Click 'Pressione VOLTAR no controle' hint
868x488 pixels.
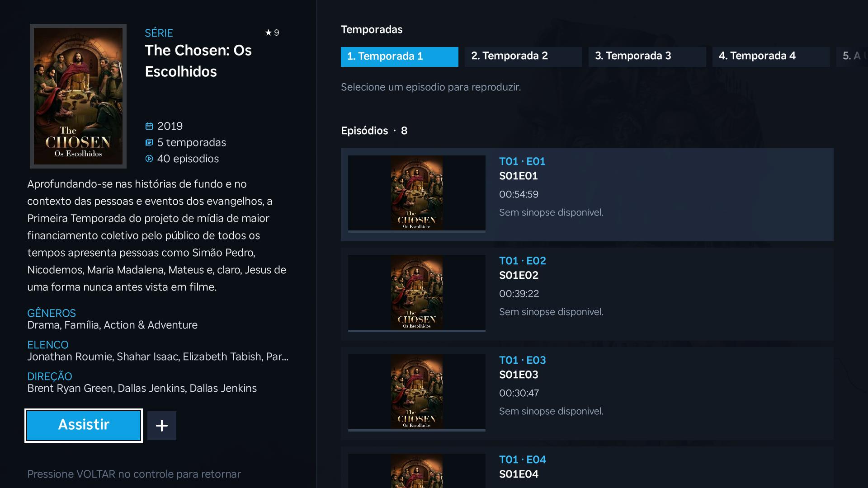click(134, 474)
